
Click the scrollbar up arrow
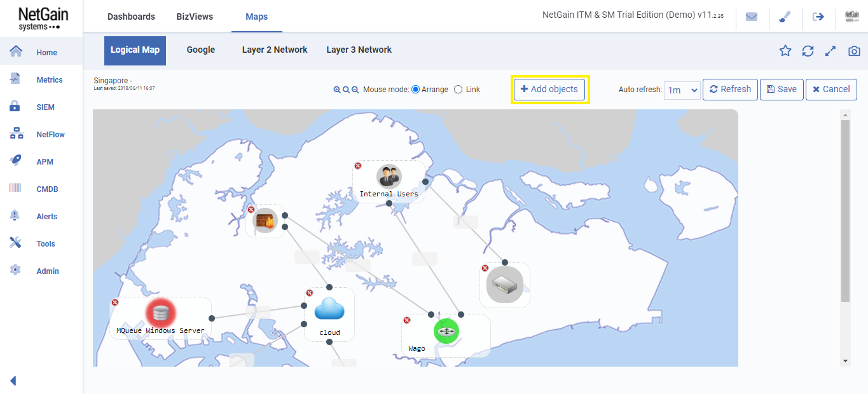tap(845, 115)
